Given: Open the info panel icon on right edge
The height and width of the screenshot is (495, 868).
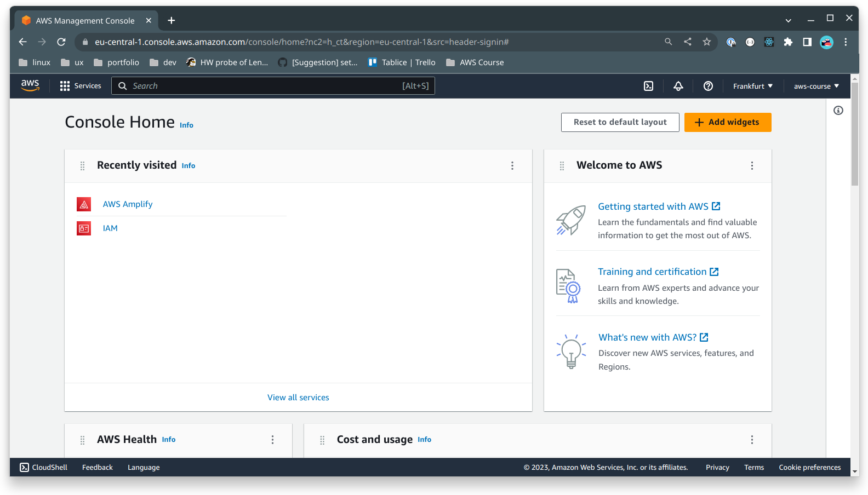Looking at the screenshot, I should tap(838, 111).
